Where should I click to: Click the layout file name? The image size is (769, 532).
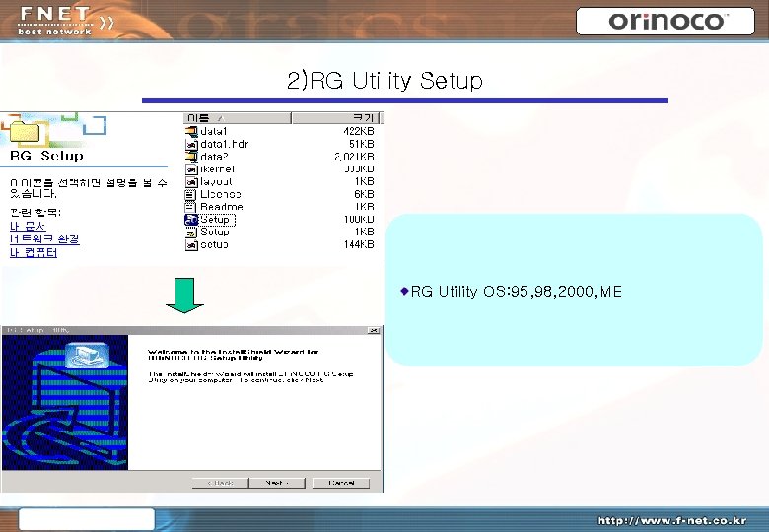point(216,181)
